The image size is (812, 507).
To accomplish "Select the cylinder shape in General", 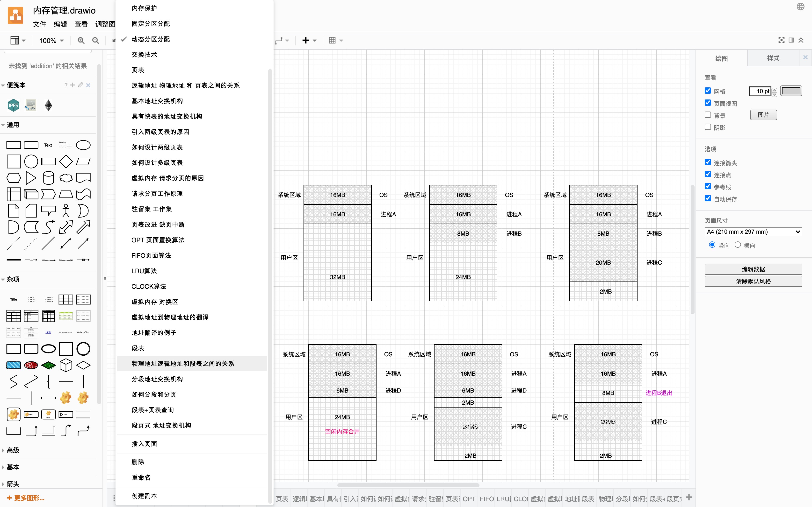I will point(48,178).
